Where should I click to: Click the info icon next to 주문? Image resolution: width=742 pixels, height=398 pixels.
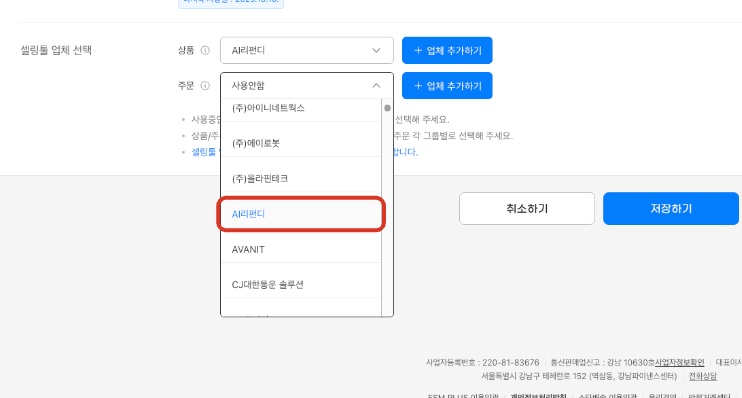click(205, 86)
